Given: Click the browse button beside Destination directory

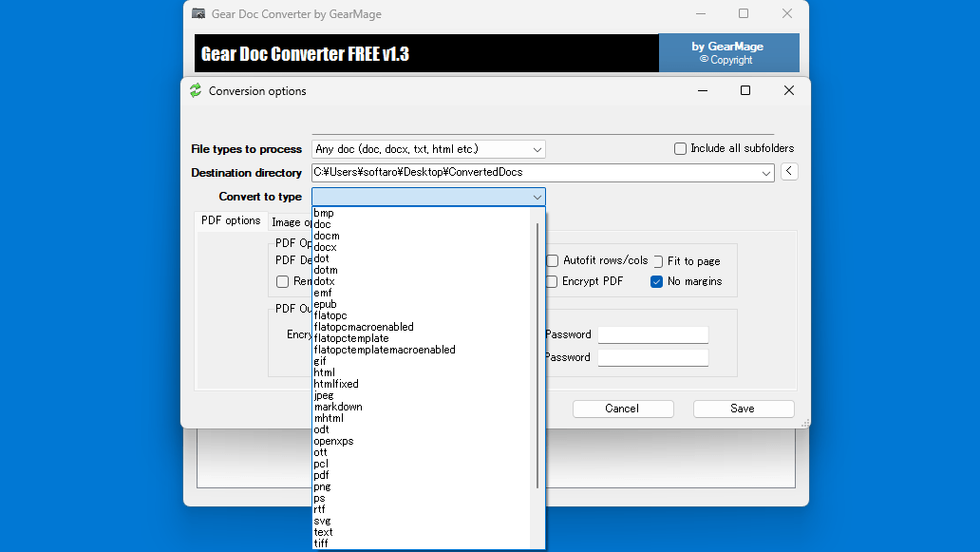Looking at the screenshot, I should point(789,172).
